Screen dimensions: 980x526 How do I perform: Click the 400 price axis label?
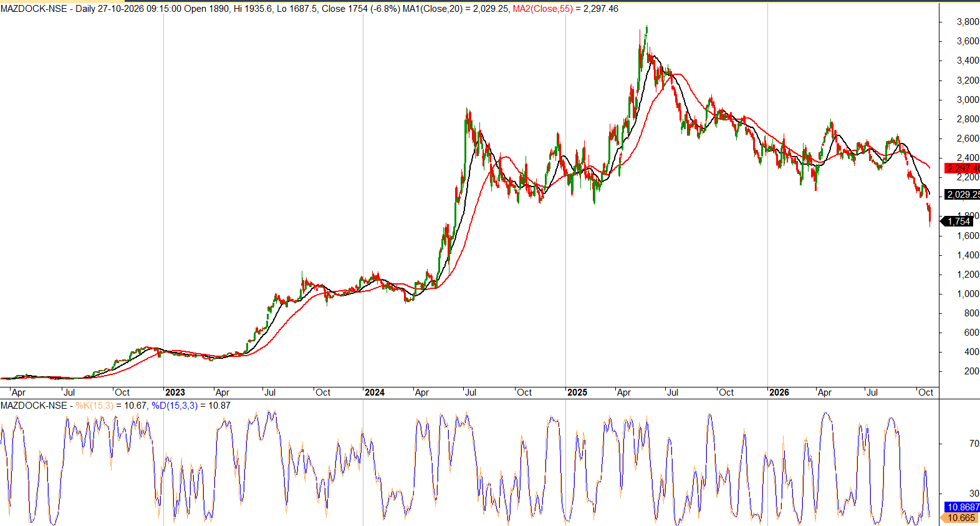click(971, 352)
